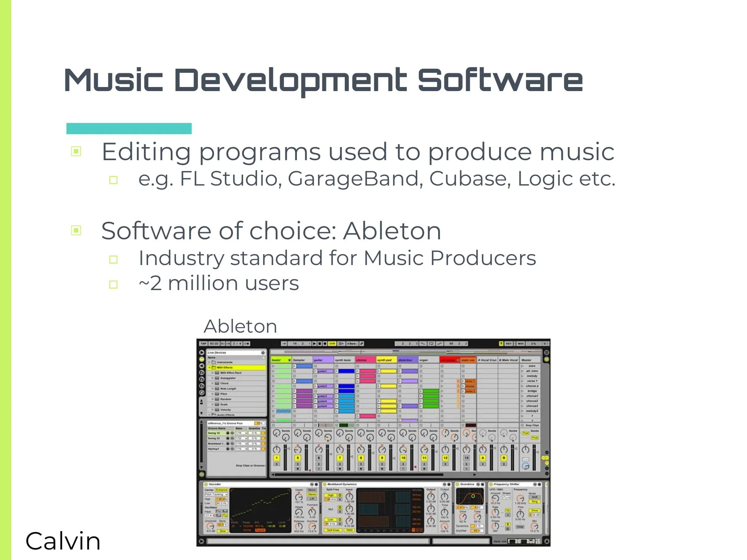Click the organ track pan knob

pos(424,449)
